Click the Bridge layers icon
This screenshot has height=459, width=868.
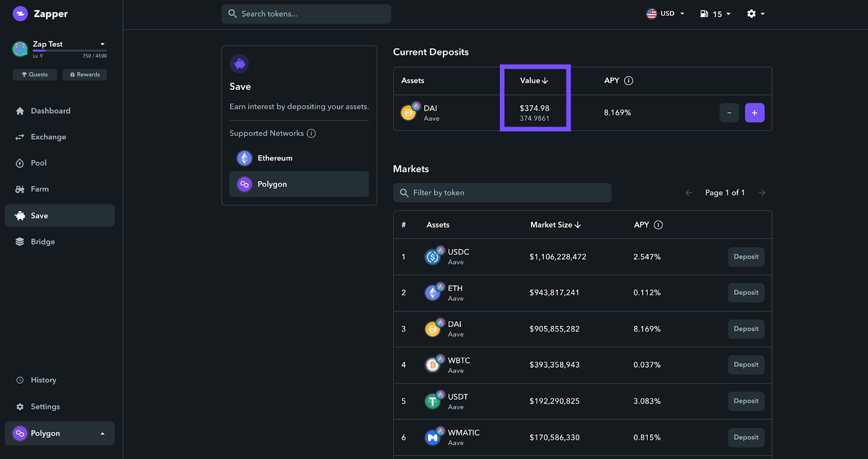tap(20, 242)
